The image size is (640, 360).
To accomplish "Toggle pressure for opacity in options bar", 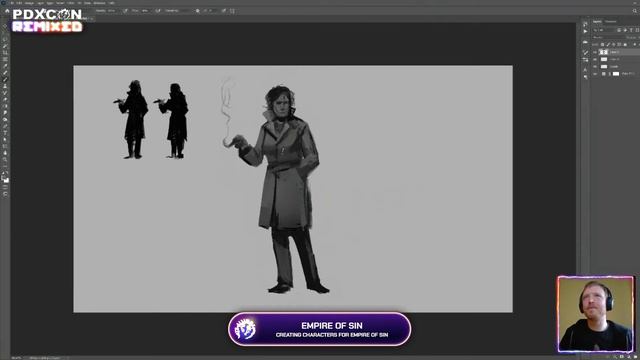I will tap(125, 11).
